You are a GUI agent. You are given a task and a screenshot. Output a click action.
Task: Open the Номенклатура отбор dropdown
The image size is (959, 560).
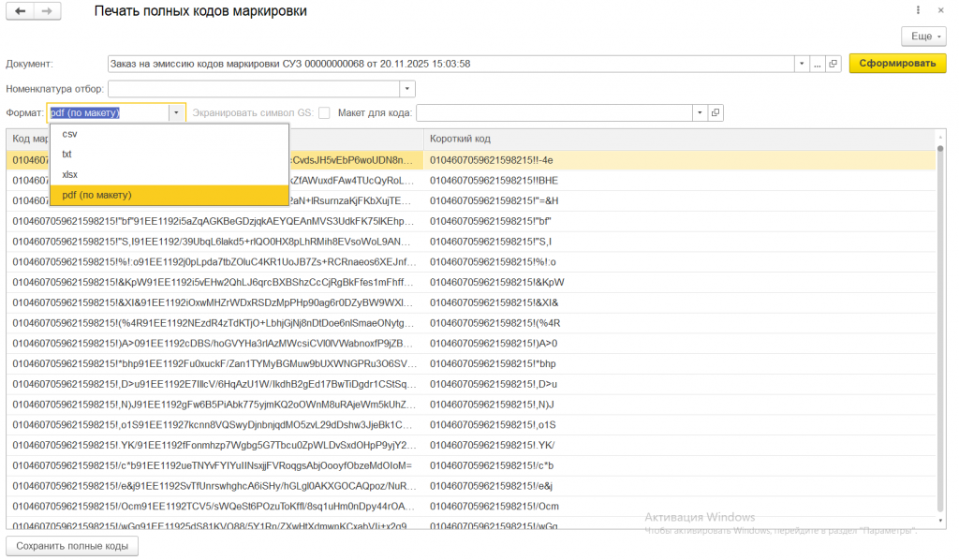(407, 89)
